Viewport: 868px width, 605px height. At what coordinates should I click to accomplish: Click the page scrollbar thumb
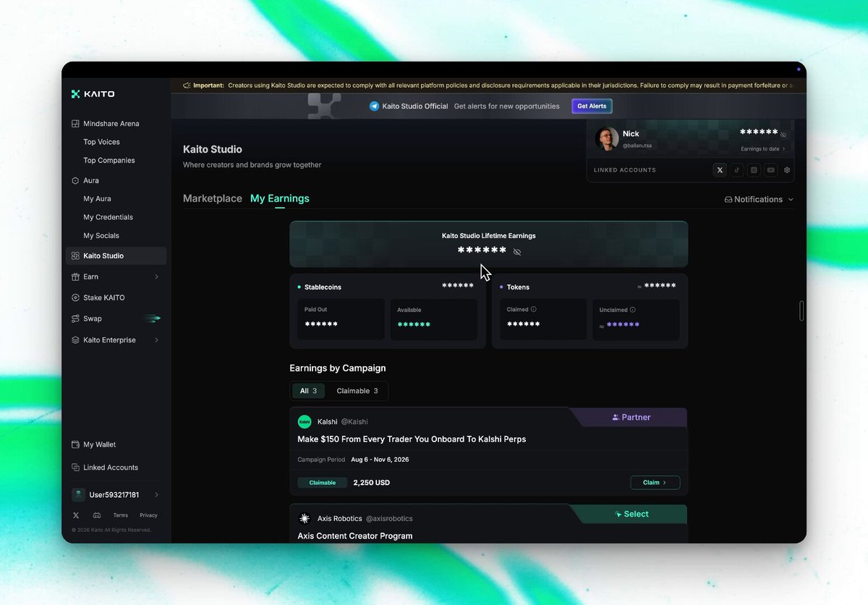point(801,310)
